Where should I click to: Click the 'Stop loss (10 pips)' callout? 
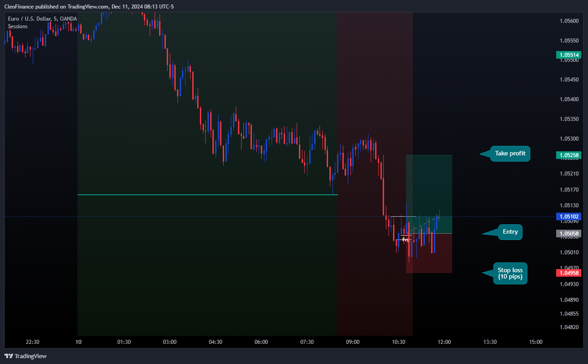point(510,274)
